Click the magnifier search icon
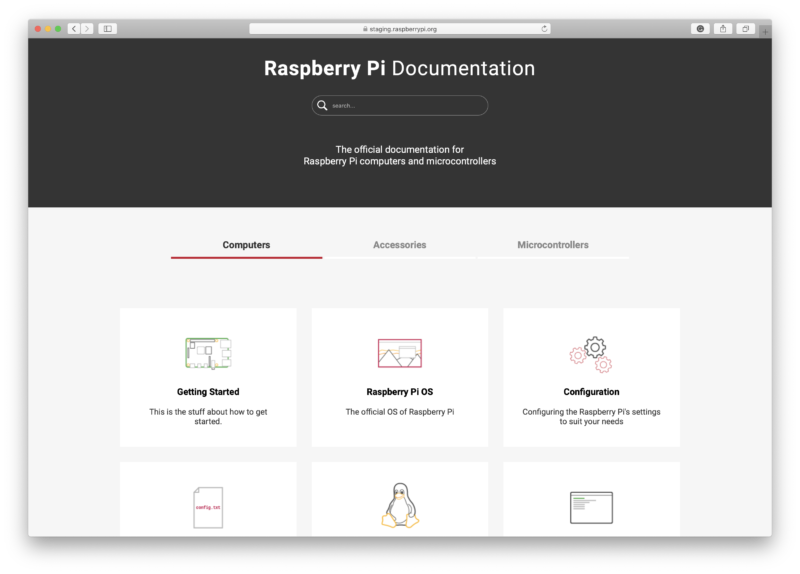 click(322, 105)
